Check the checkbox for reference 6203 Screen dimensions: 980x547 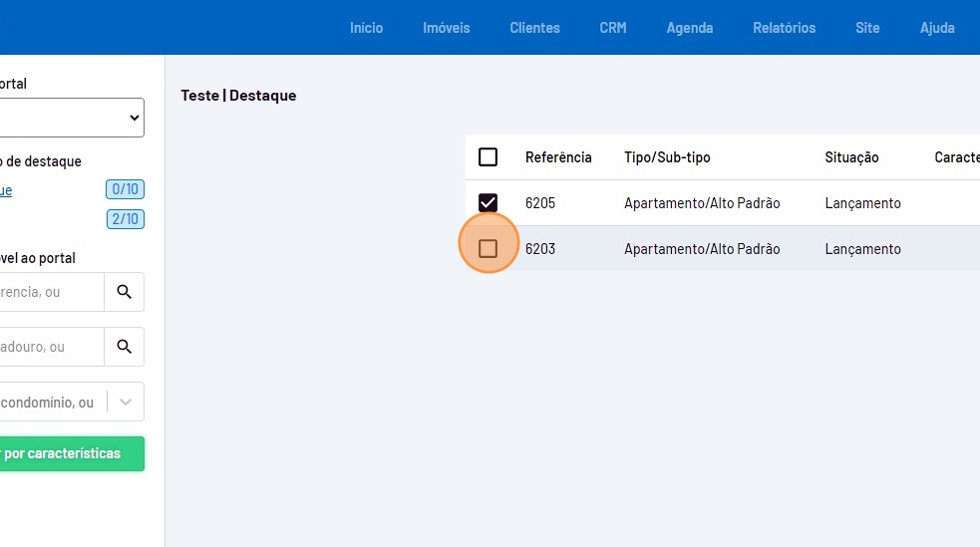[x=488, y=249]
